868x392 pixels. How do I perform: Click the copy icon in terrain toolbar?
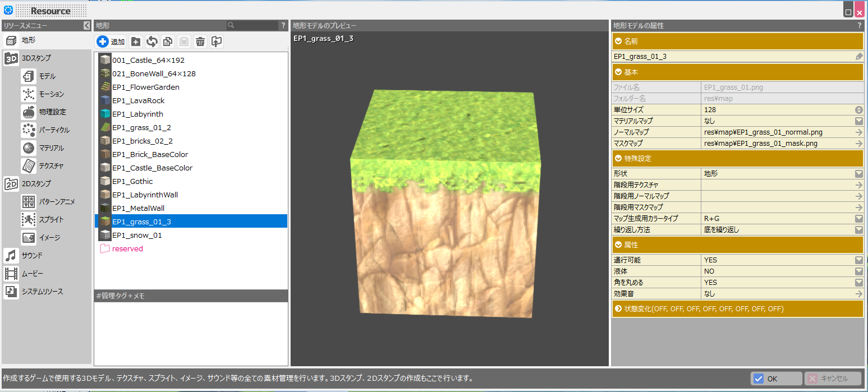[167, 41]
